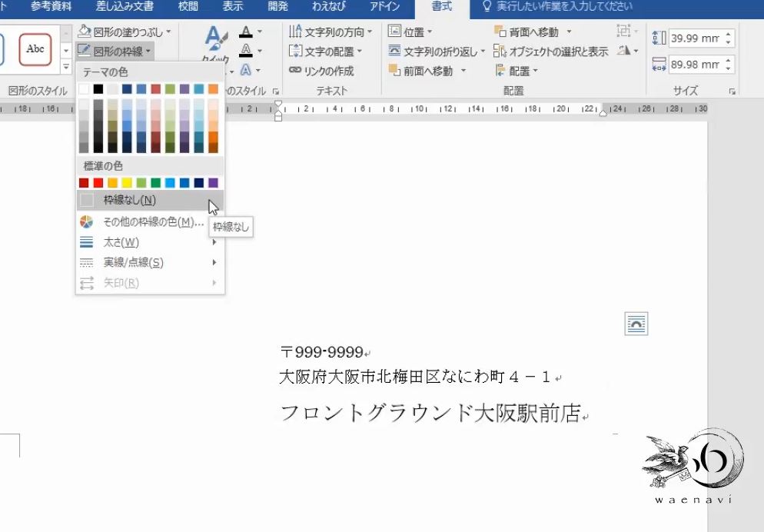Edit the width field 89.98 mm
Image resolution: width=764 pixels, height=532 pixels.
(696, 65)
